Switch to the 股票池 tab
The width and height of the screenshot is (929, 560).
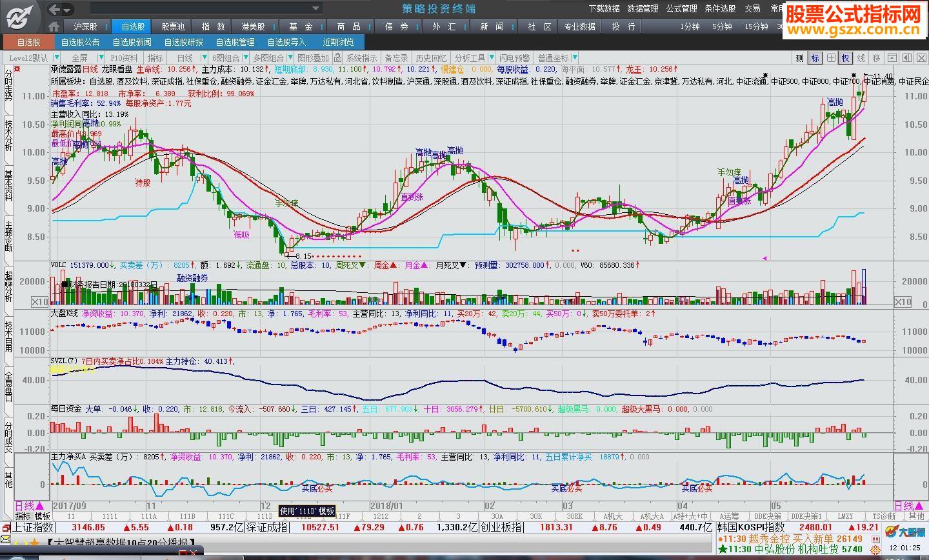click(x=173, y=26)
